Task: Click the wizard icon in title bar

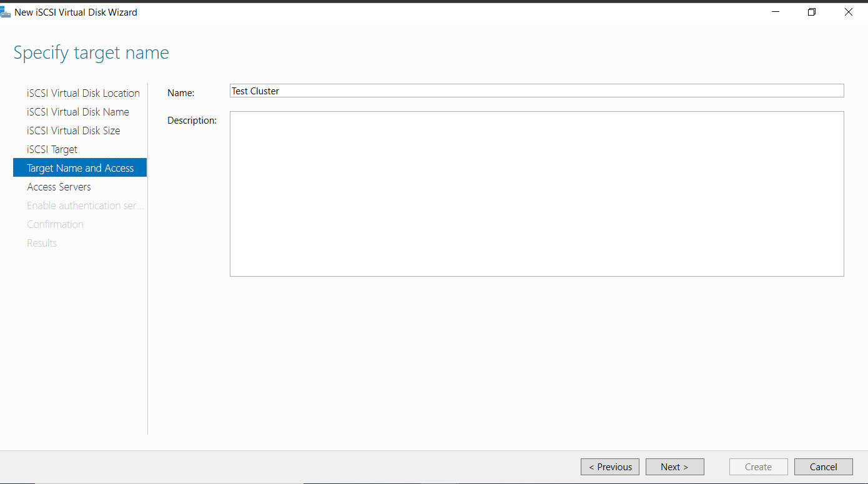Action: tap(6, 12)
